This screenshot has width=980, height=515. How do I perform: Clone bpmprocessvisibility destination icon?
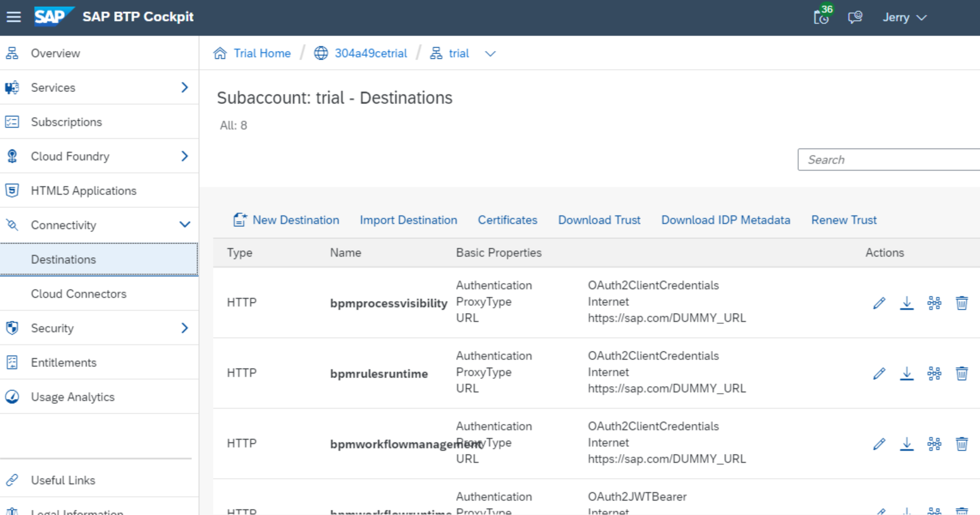click(934, 303)
